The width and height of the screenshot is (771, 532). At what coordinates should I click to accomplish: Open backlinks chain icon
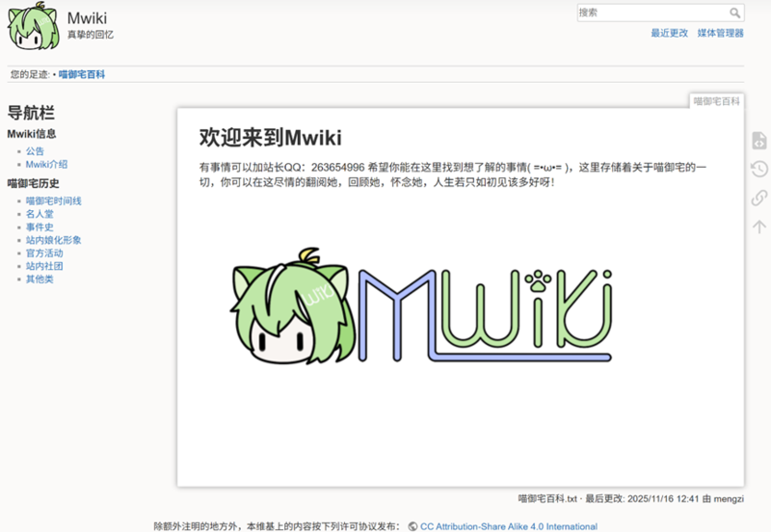[x=759, y=198]
